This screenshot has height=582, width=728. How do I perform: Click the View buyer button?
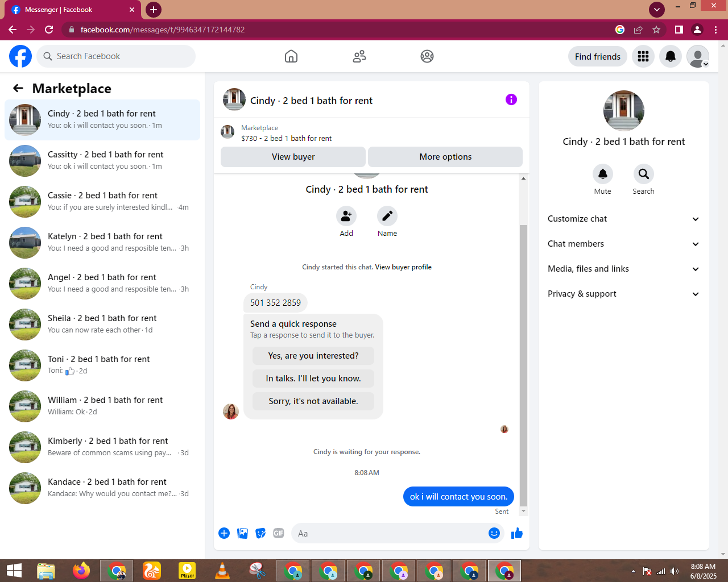pyautogui.click(x=293, y=157)
